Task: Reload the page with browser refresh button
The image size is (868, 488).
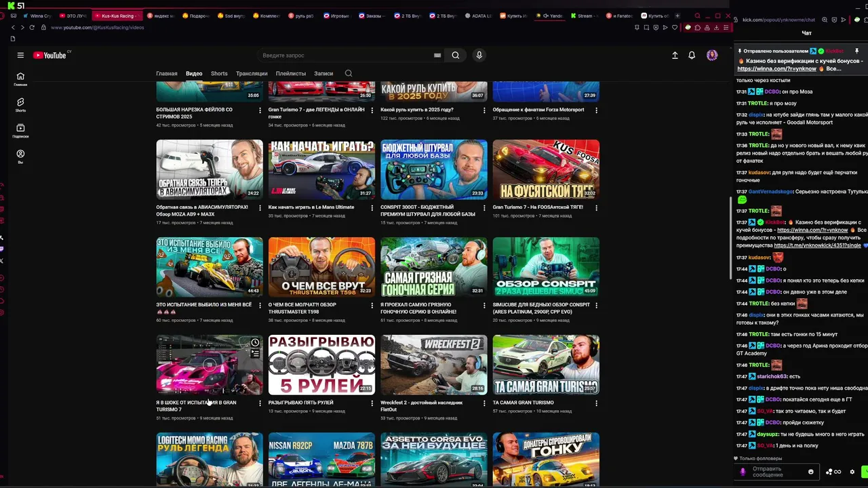Action: 31,27
